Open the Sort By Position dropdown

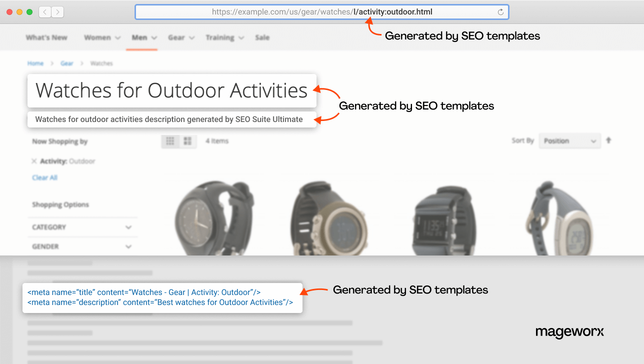569,140
